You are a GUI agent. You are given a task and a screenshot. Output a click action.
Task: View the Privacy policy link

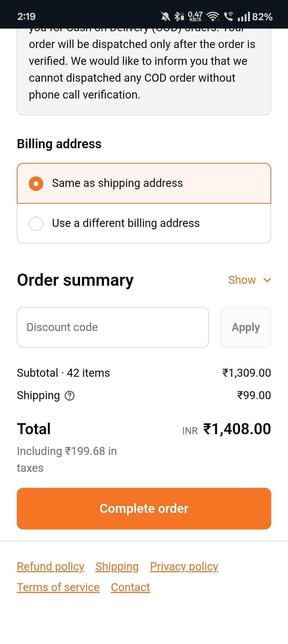[184, 567]
